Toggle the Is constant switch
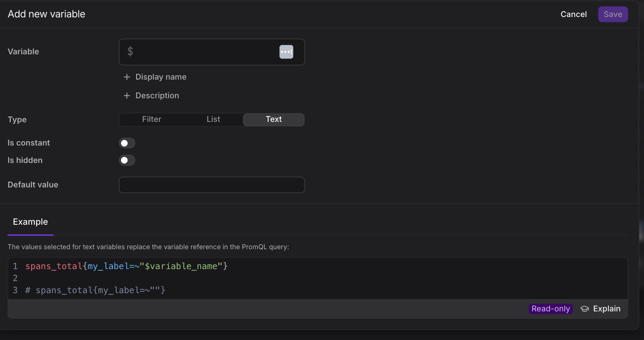 (x=127, y=143)
